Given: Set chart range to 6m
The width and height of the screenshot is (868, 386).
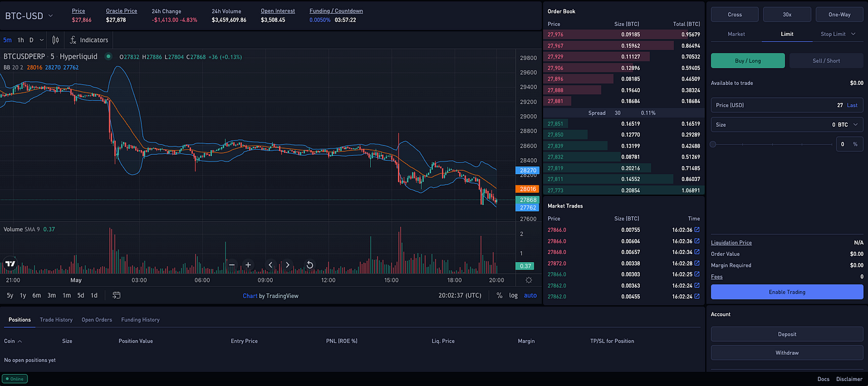Looking at the screenshot, I should (37, 296).
